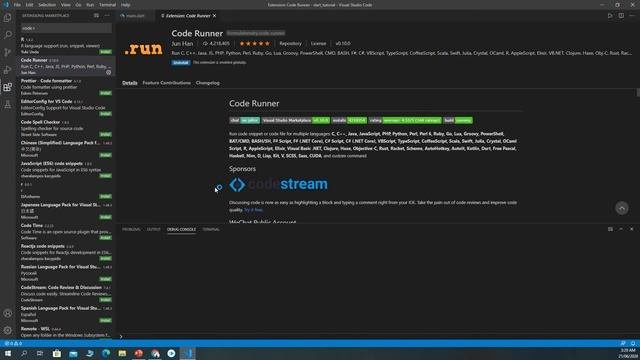Screen dimensions: 640x360
Task: Open editor more actions ellipsis at top right
Action: pos(631,16)
